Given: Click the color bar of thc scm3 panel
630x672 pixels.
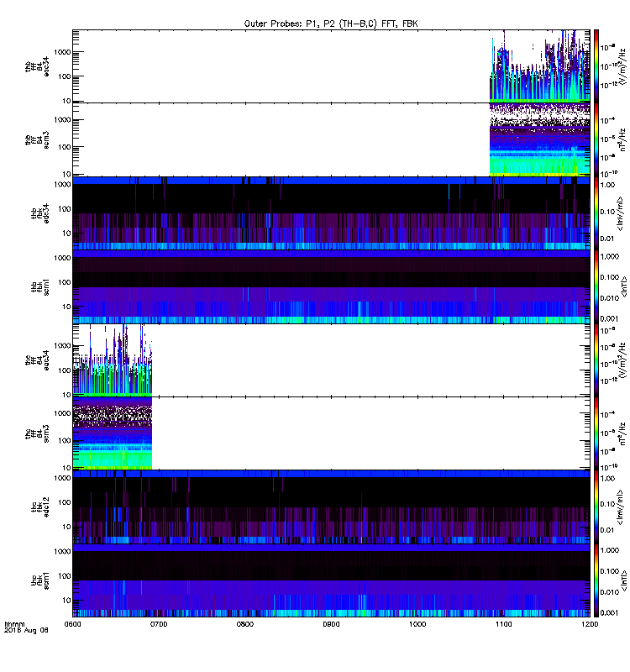Looking at the screenshot, I should click(596, 433).
